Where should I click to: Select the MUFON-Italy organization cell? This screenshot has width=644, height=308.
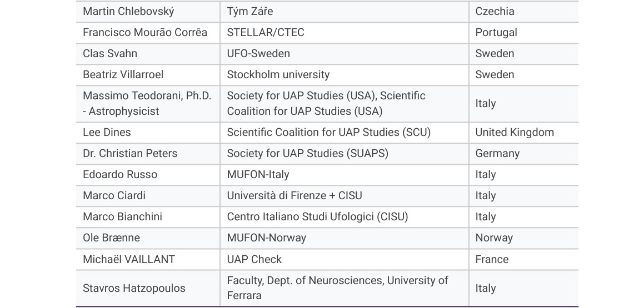(258, 174)
